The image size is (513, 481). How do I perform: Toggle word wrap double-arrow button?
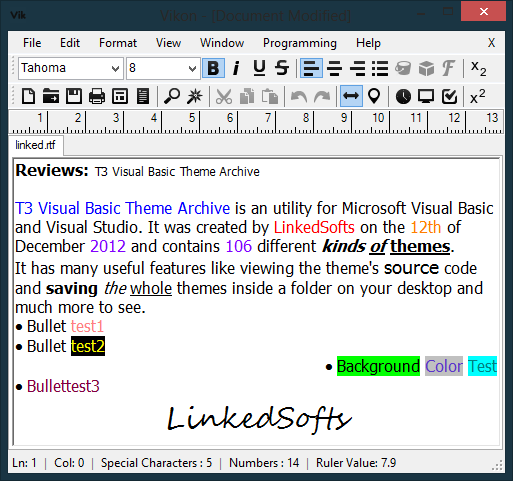351,96
